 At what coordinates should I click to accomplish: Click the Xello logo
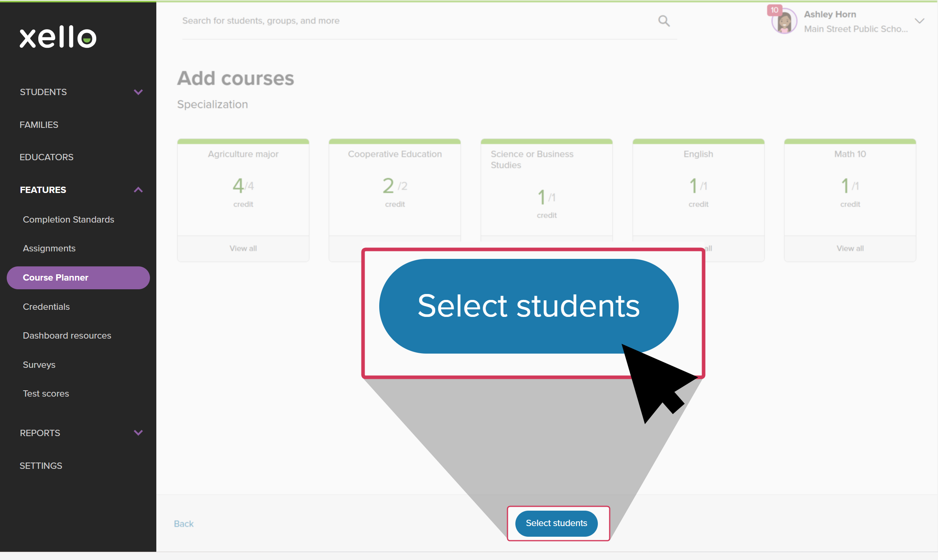pyautogui.click(x=58, y=37)
